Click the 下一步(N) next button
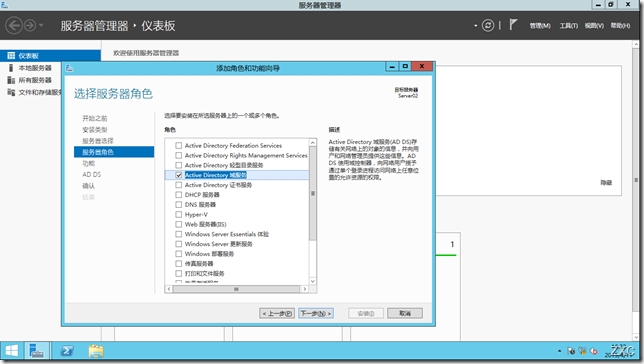This screenshot has height=364, width=644. (x=315, y=313)
